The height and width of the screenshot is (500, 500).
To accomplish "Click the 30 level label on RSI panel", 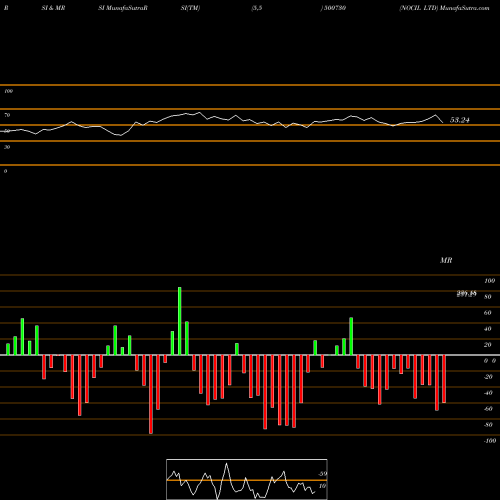I will coord(7,147).
